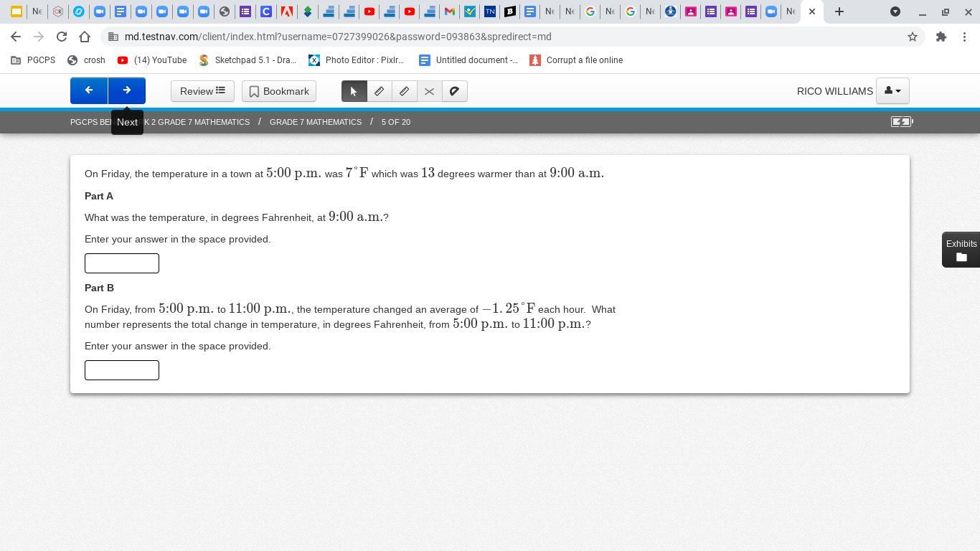The height and width of the screenshot is (551, 980).
Task: Click the browser back arrow
Action: (x=16, y=37)
